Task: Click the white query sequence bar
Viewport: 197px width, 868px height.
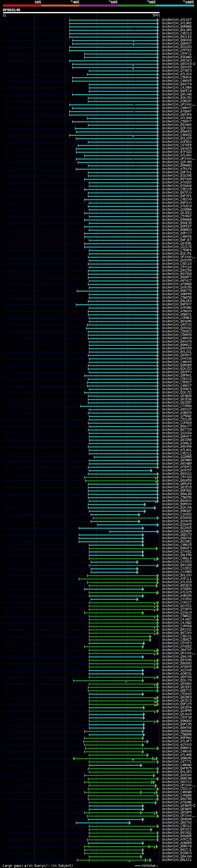Action: pyautogui.click(x=81, y=13)
